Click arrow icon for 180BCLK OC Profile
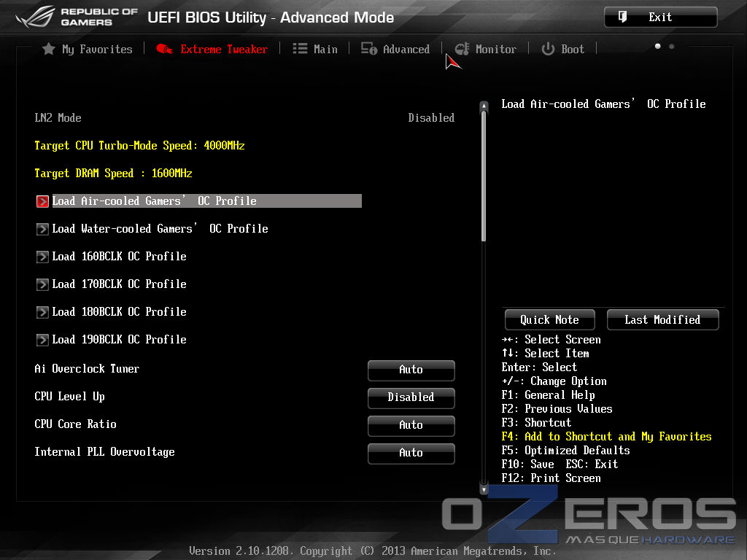 pos(42,312)
